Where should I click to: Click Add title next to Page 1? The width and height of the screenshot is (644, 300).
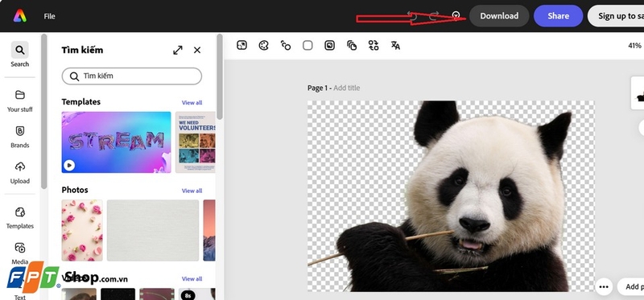(347, 88)
